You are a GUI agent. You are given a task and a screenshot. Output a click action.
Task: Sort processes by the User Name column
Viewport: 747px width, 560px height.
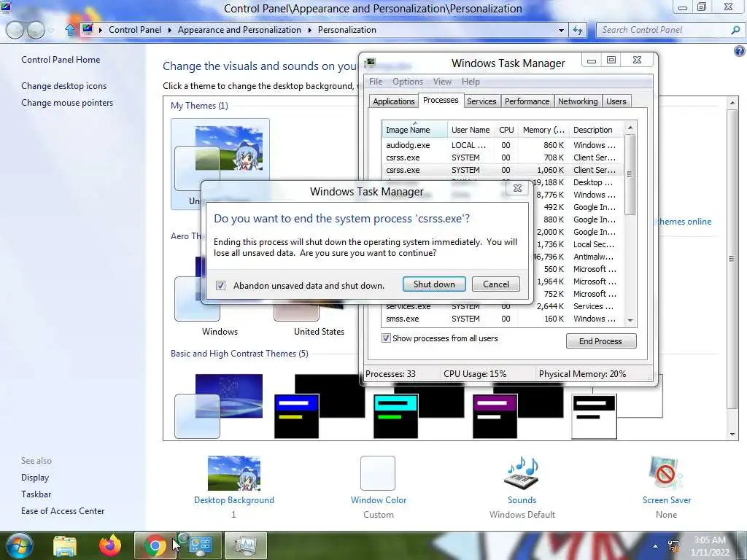[471, 130]
